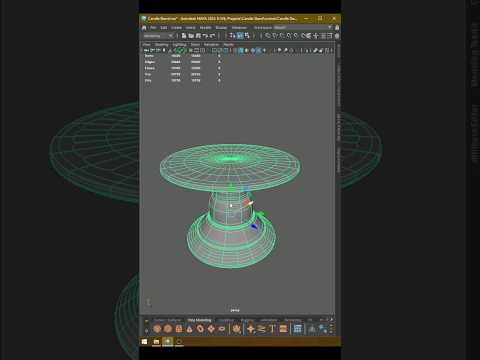The height and width of the screenshot is (360, 480).
Task: Open the Windows Start menu
Action: (x=144, y=341)
